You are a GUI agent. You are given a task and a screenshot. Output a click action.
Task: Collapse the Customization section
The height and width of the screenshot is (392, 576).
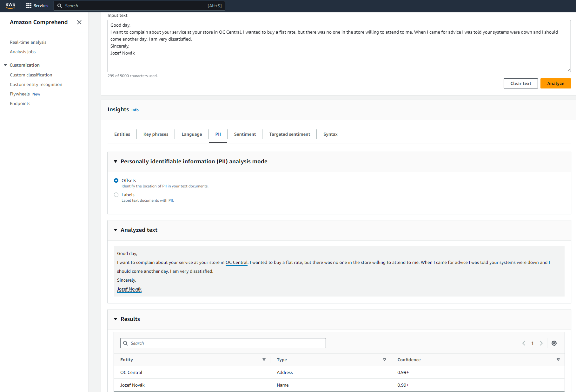tap(5, 65)
